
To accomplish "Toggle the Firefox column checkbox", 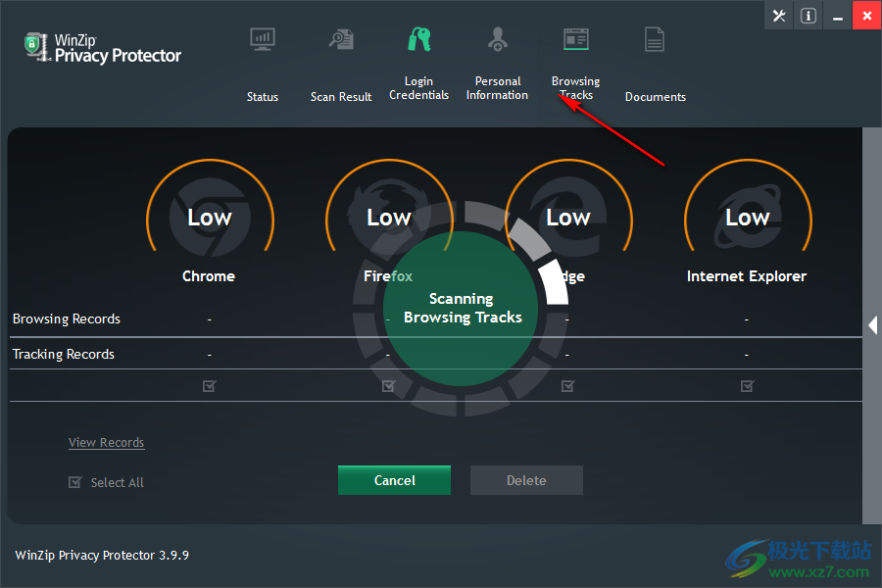I will (389, 386).
